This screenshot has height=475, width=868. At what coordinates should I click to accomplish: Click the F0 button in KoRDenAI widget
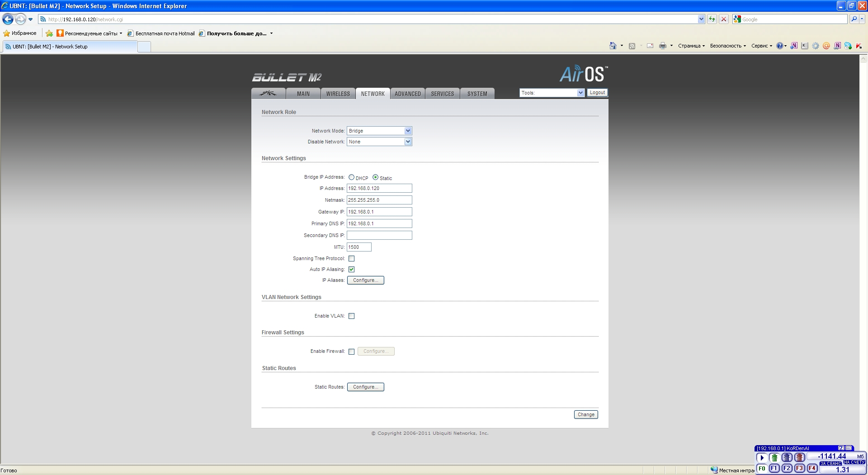[762, 468]
